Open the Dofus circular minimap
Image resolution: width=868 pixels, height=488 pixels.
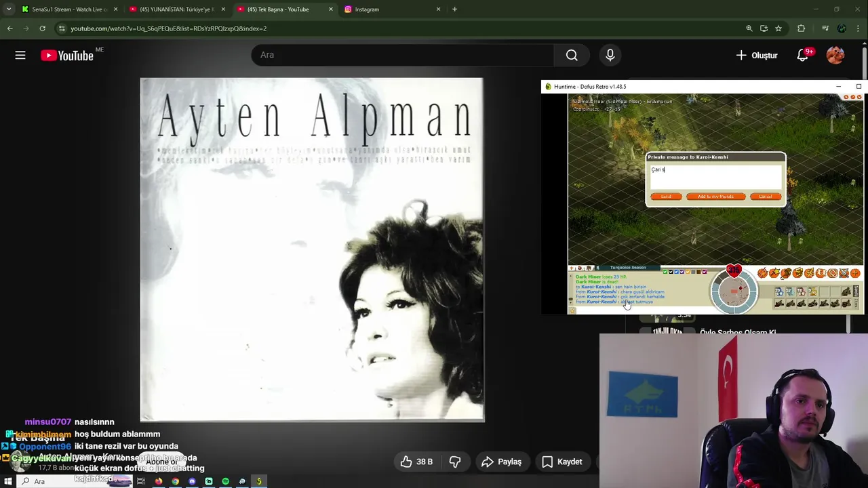(734, 291)
